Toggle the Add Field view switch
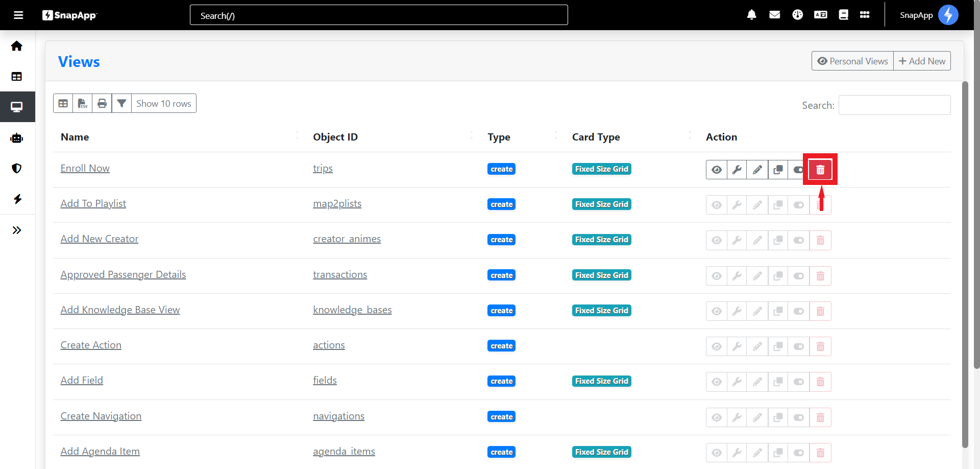 click(799, 382)
